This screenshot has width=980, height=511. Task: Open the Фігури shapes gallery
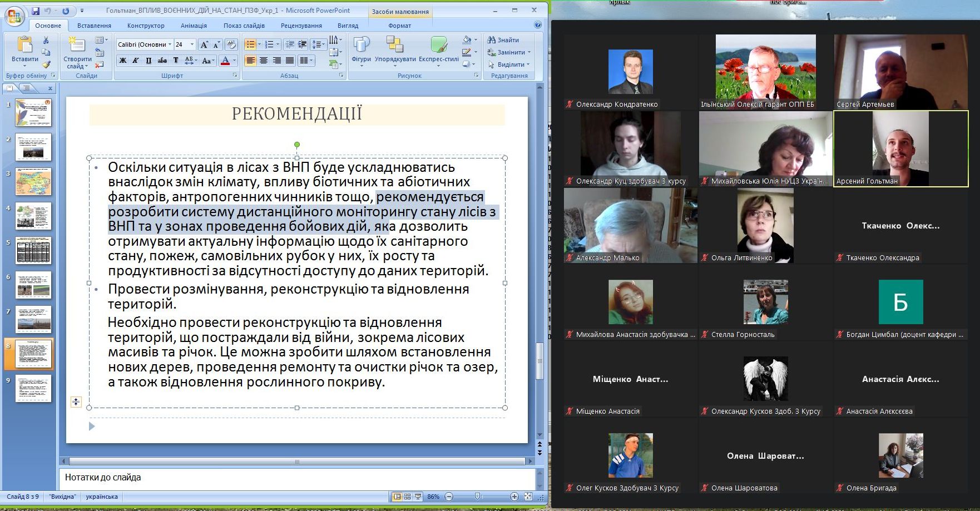click(x=361, y=50)
